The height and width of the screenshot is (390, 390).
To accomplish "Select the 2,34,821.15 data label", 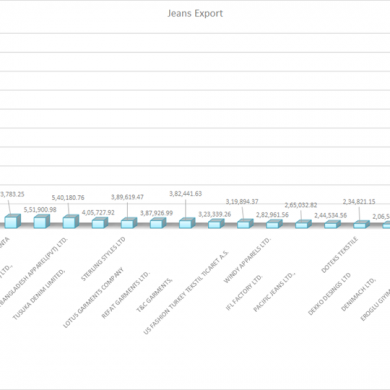I will point(359,202).
